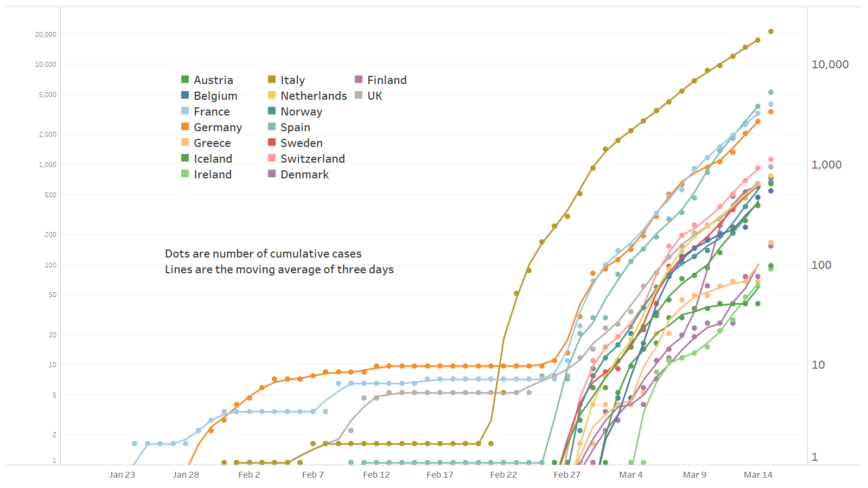Click the Feb 12 date axis label
Viewport: 868px width, 488px height.
376,475
